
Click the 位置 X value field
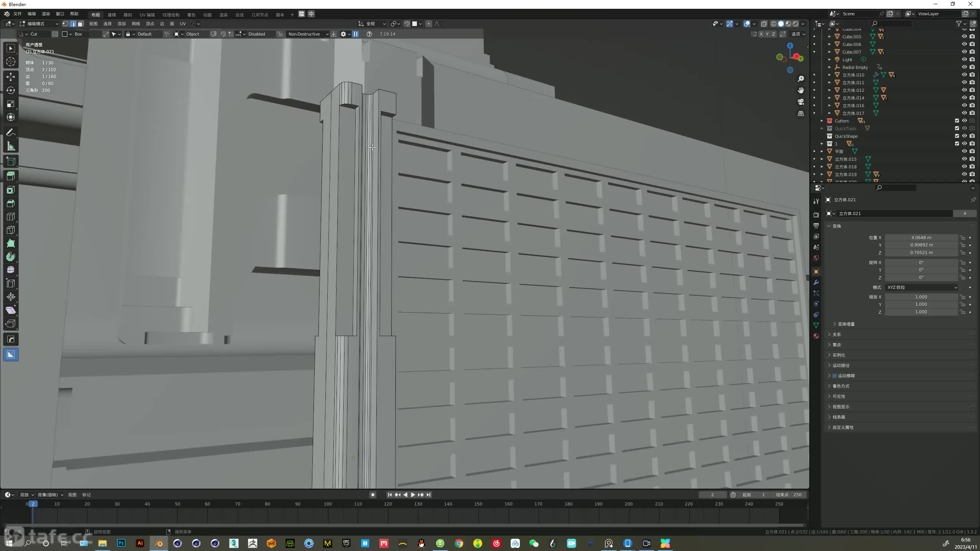(921, 238)
